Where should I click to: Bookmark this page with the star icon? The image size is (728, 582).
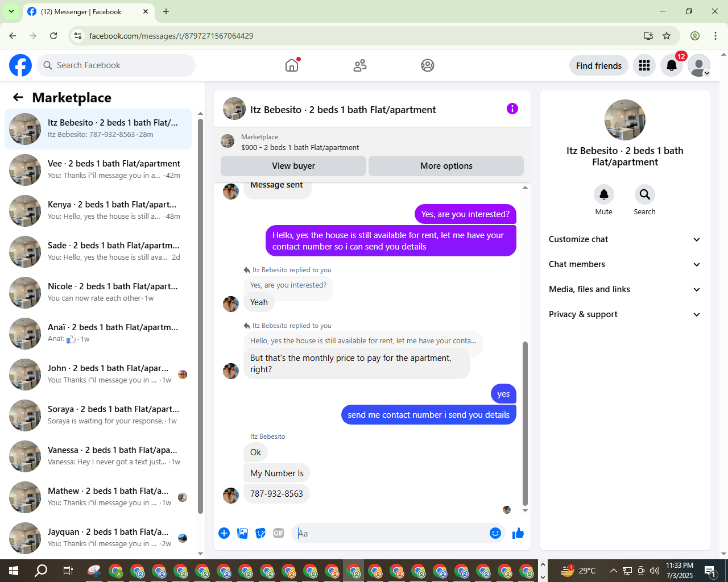667,36
